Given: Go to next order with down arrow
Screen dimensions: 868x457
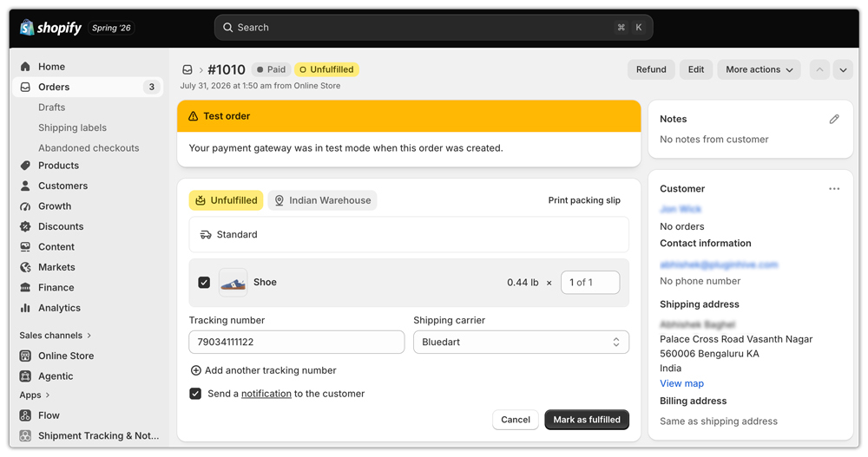Looking at the screenshot, I should click(843, 69).
